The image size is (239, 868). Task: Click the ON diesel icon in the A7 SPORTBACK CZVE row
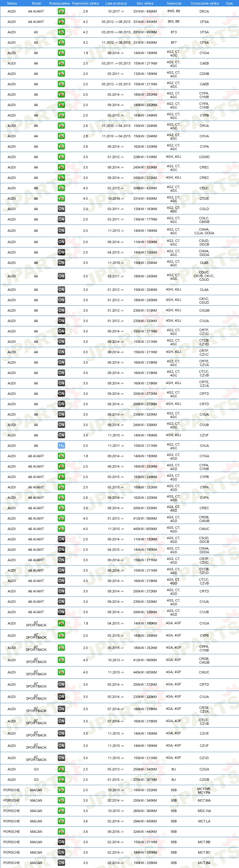pyautogui.click(x=61, y=733)
